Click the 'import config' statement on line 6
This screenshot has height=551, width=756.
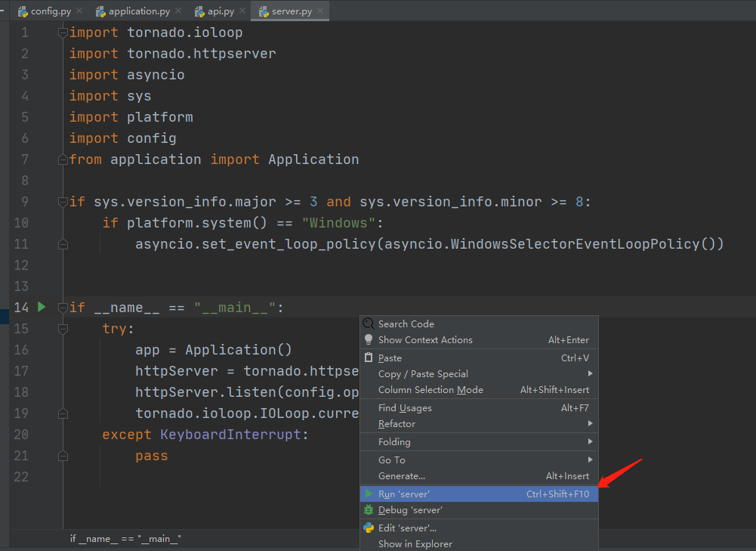tap(123, 138)
